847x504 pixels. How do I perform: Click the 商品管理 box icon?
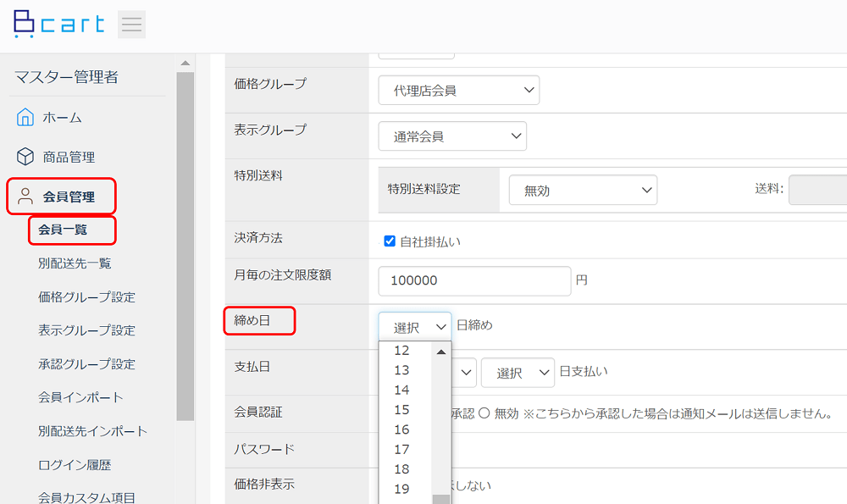(25, 157)
